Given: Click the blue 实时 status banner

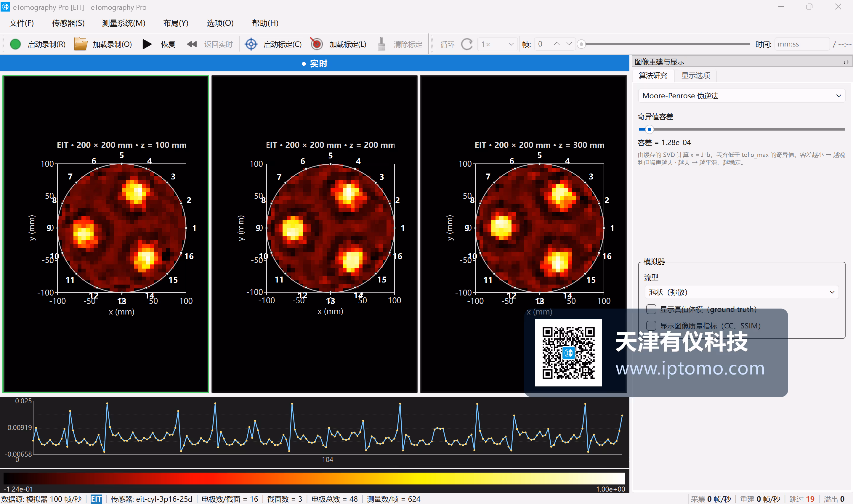Looking at the screenshot, I should (314, 63).
